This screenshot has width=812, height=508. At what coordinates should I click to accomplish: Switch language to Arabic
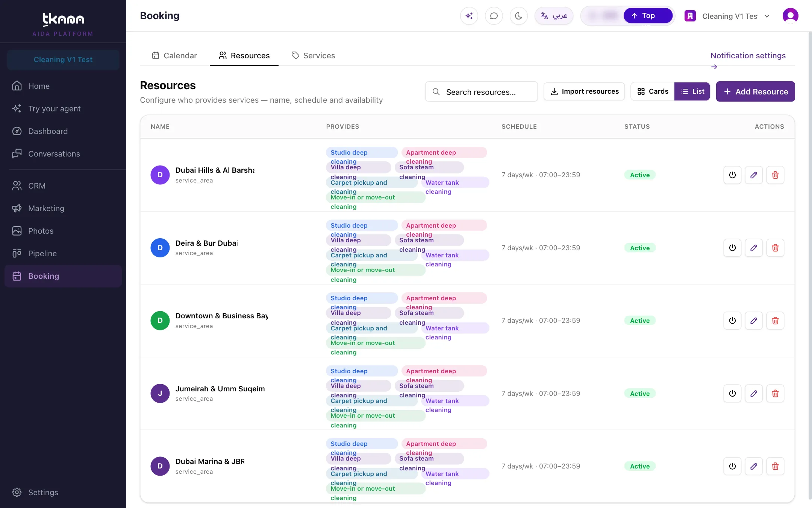554,16
